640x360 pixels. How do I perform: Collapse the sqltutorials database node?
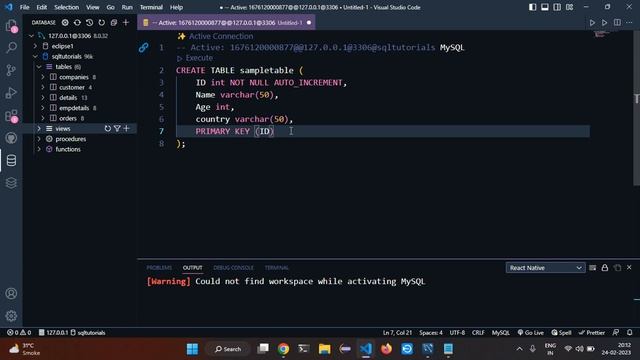click(35, 56)
